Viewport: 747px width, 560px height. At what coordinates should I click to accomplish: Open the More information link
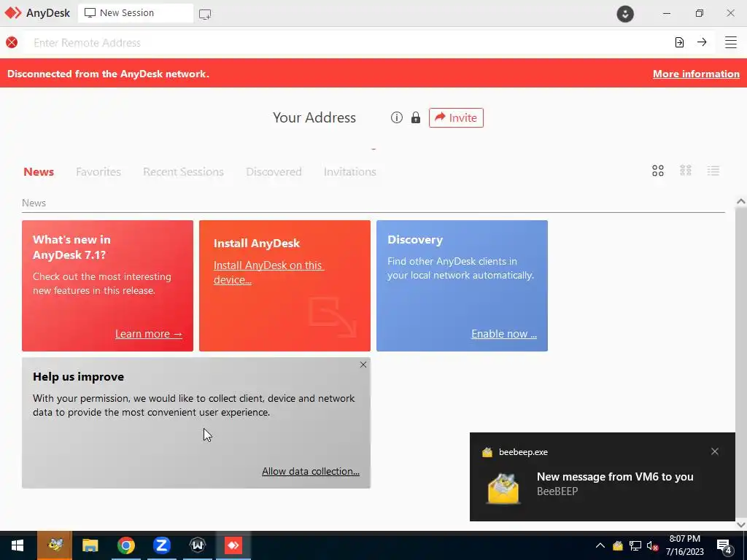coord(696,74)
